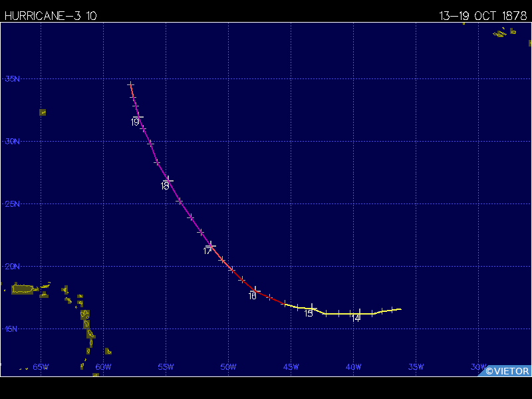This screenshot has height=399, width=532.
Task: Click the VIETOR copyright badge
Action: coord(504,371)
